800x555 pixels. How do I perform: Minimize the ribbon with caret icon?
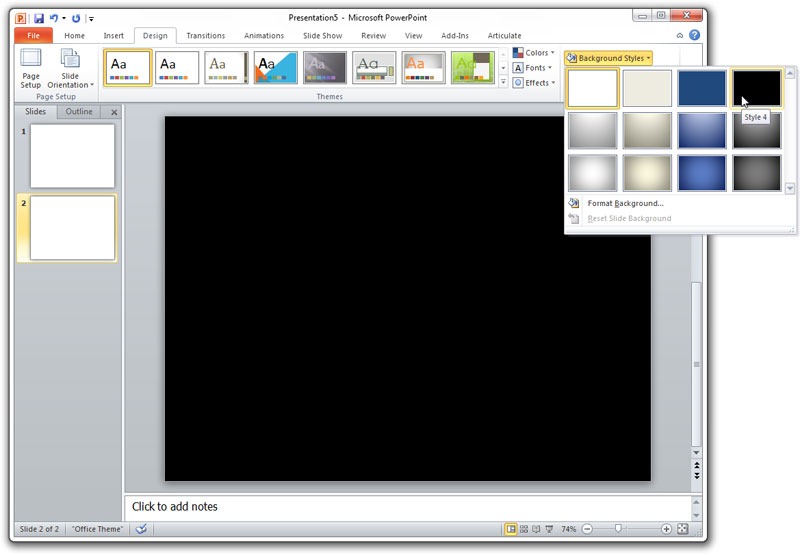click(680, 36)
